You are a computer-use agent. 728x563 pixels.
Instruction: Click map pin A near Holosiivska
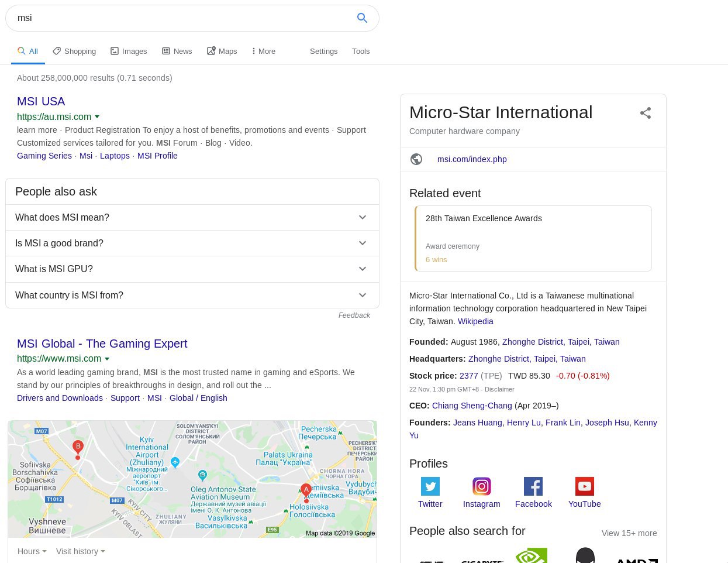(306, 493)
